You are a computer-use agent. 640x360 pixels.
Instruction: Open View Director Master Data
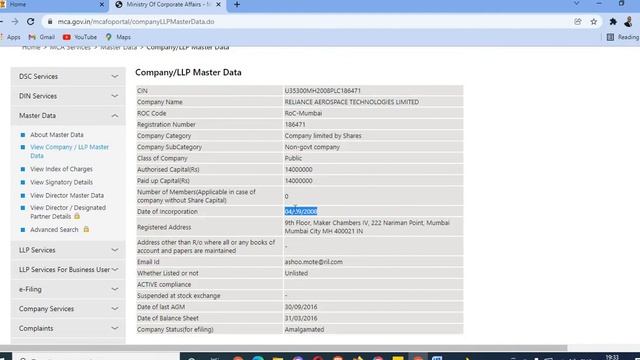click(67, 196)
